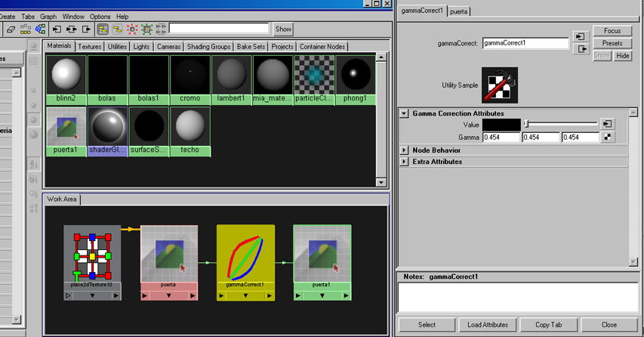This screenshot has width=644, height=337.
Task: Open place2dTexture10 node output arrow
Action: point(116,295)
